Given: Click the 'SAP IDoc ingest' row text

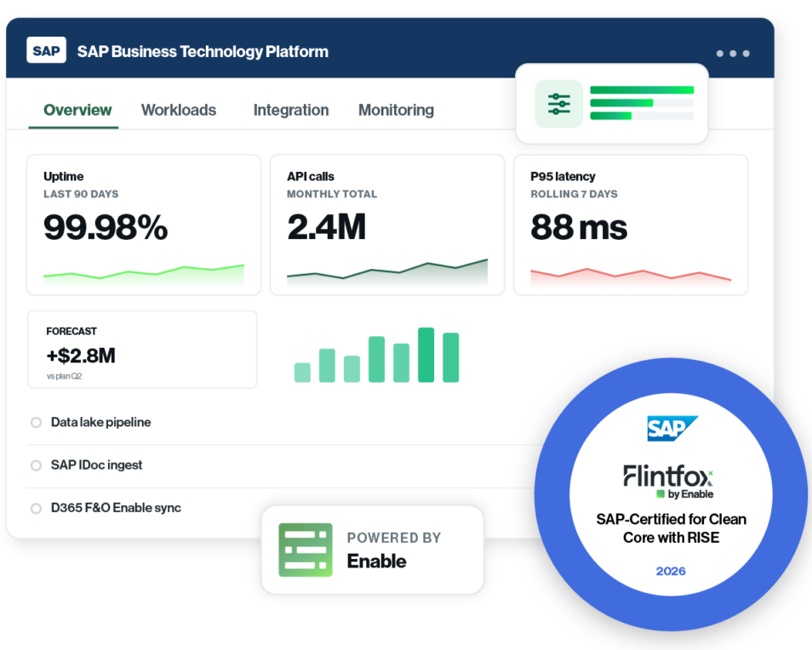Looking at the screenshot, I should pyautogui.click(x=96, y=465).
